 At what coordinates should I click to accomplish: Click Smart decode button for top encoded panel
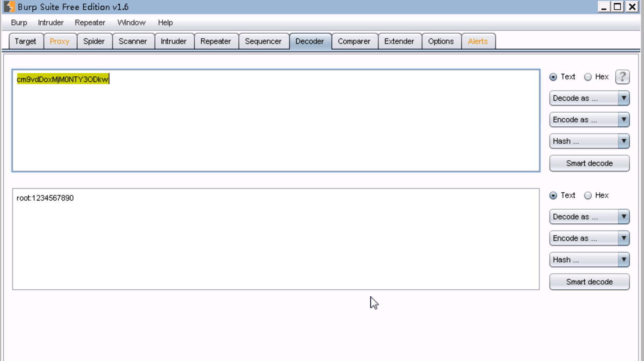589,163
